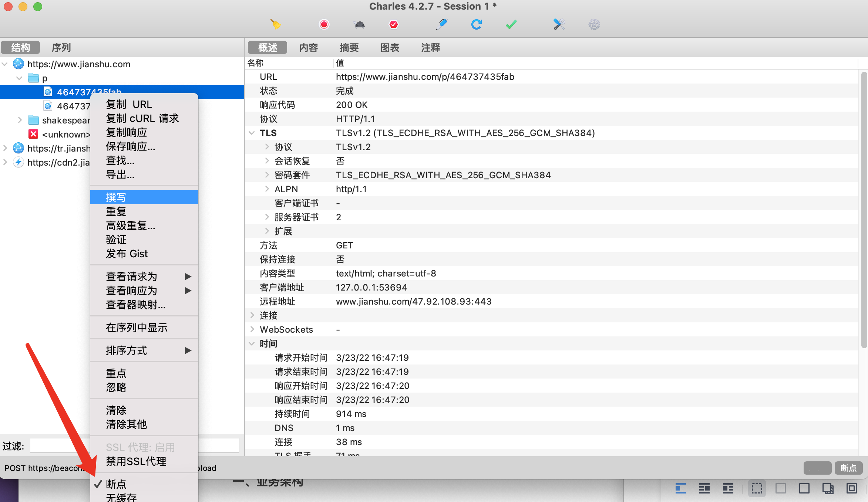The width and height of the screenshot is (868, 502).
Task: Click the pen compose icon
Action: (x=442, y=24)
